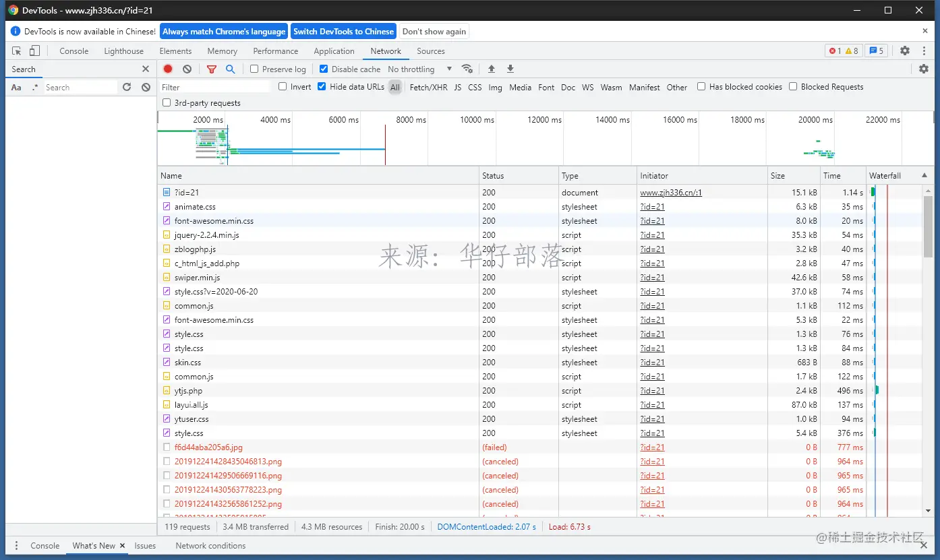This screenshot has height=560, width=940.
Task: Click the export HAR download arrow
Action: click(510, 69)
